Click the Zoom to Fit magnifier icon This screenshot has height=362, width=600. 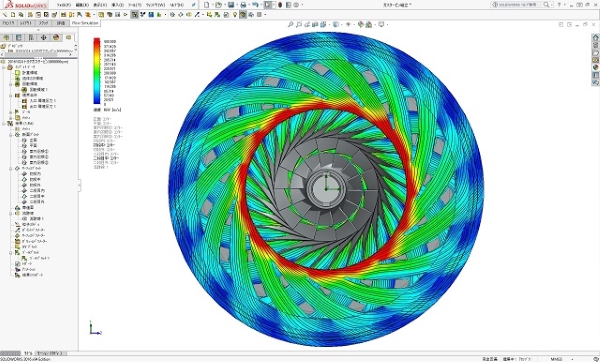click(290, 24)
